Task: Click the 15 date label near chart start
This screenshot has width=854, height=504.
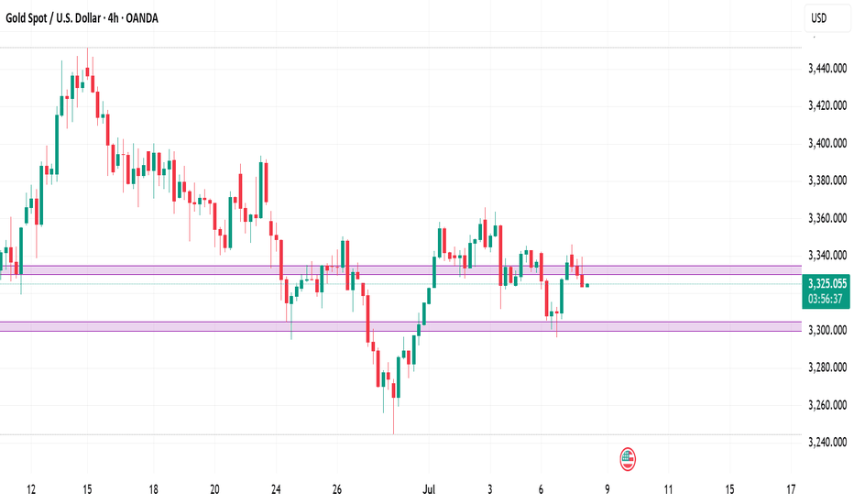Action: [87, 489]
